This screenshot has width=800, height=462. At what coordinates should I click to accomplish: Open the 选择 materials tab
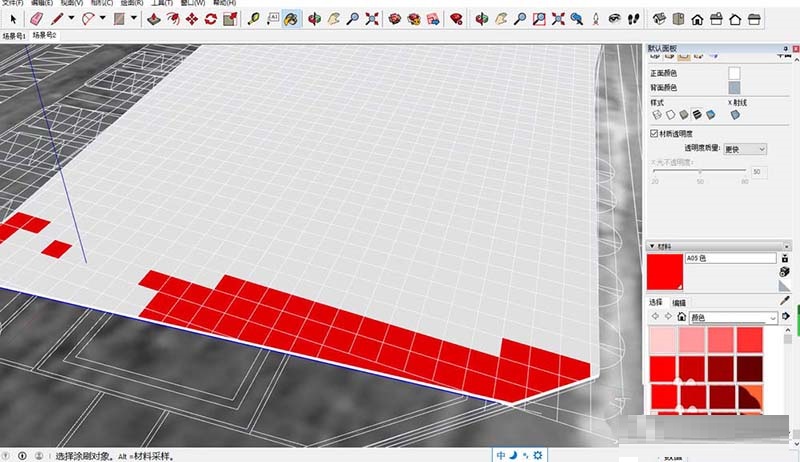tap(656, 302)
